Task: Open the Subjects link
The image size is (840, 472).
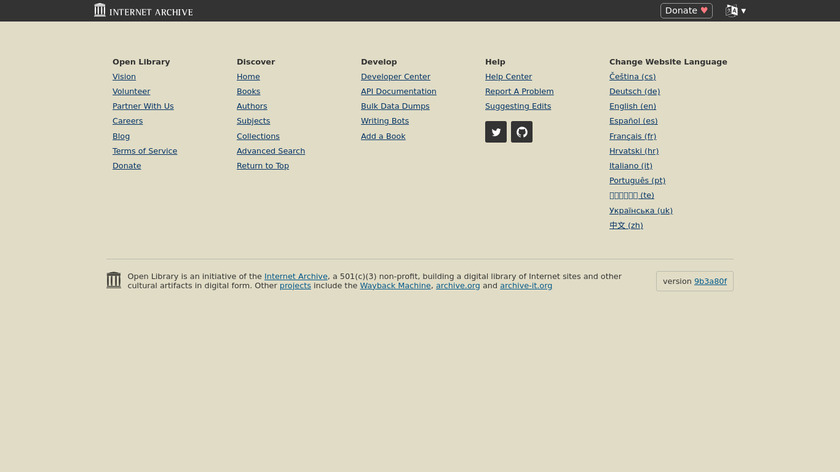Action: (x=253, y=121)
